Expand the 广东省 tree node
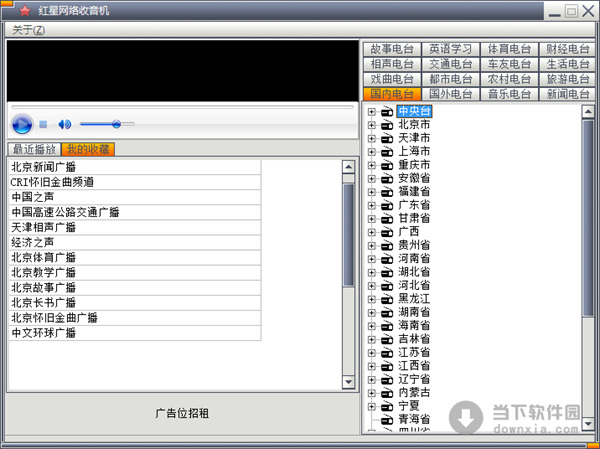This screenshot has width=600, height=449. tap(371, 205)
